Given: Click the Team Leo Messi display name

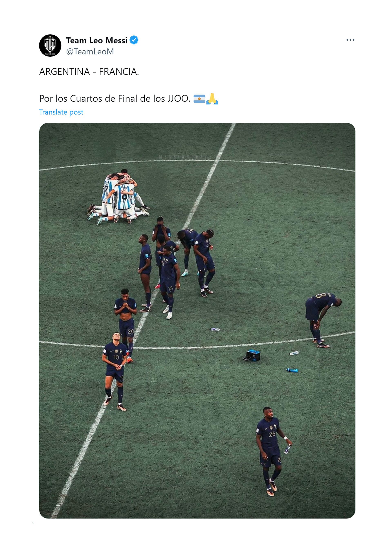Looking at the screenshot, I should [x=97, y=40].
